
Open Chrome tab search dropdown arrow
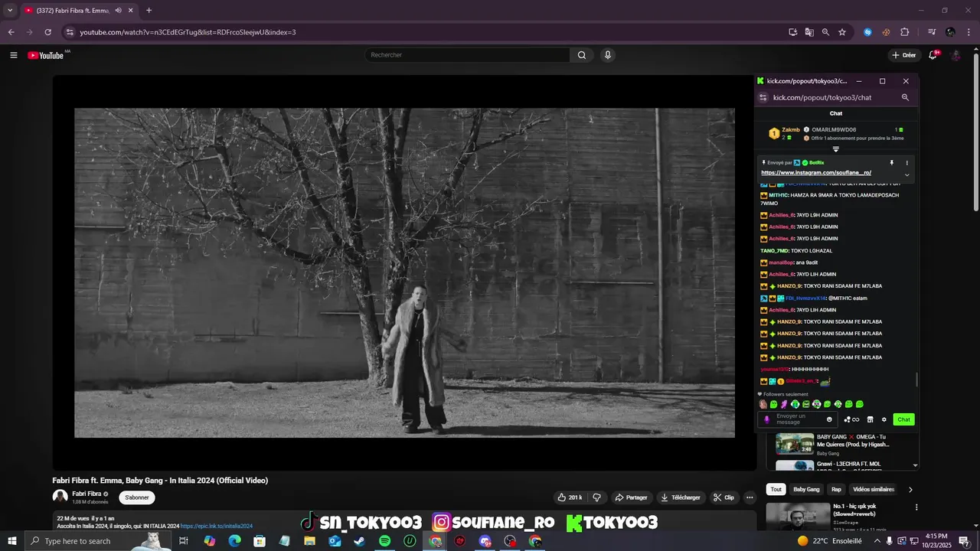click(10, 11)
